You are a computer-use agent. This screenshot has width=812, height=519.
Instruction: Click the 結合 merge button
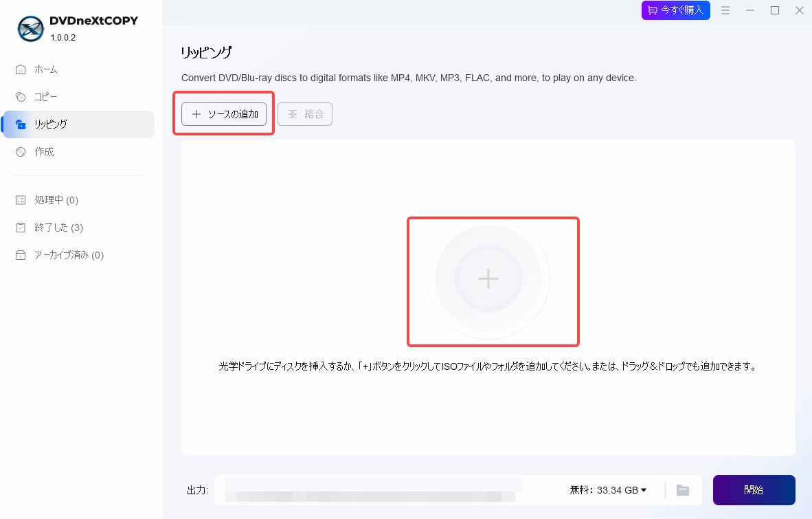[x=305, y=114]
